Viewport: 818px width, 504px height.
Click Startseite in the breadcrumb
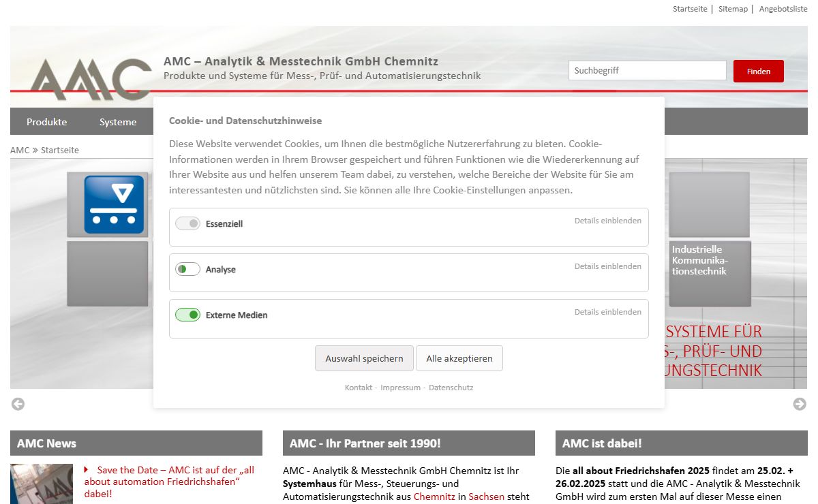point(60,150)
